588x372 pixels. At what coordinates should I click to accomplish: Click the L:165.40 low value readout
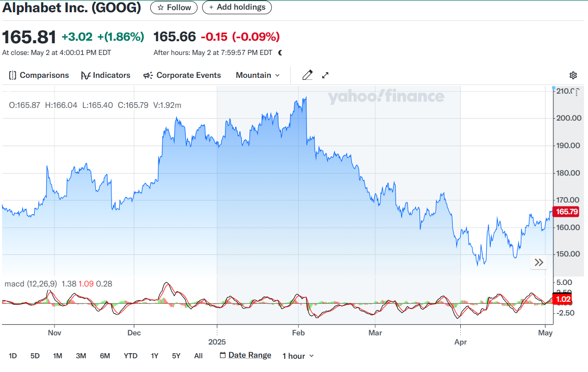[x=98, y=105]
